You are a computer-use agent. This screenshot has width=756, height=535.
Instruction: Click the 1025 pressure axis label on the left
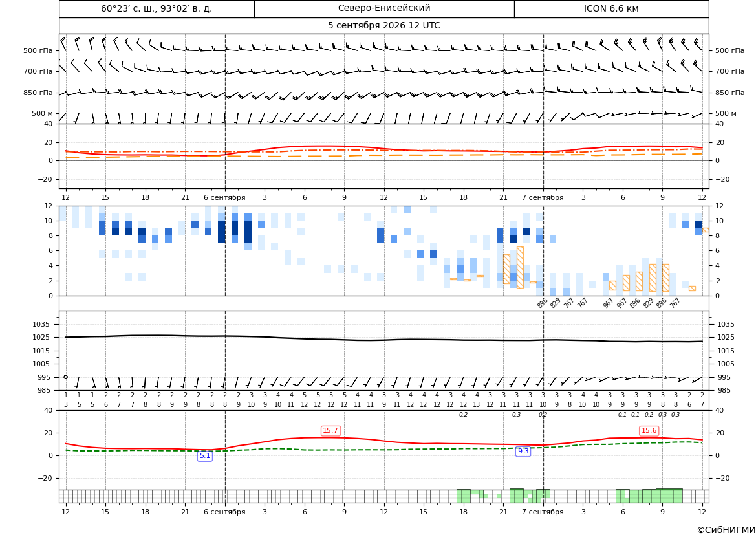(43, 337)
